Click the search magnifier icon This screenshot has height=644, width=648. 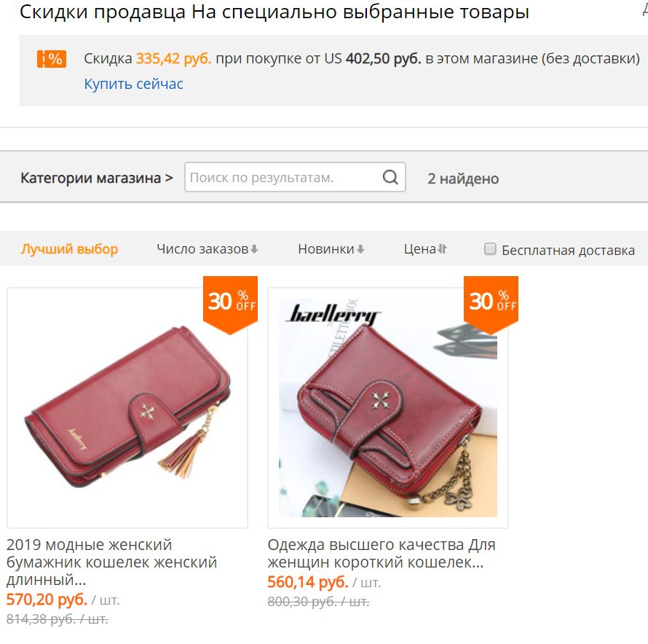coord(390,177)
